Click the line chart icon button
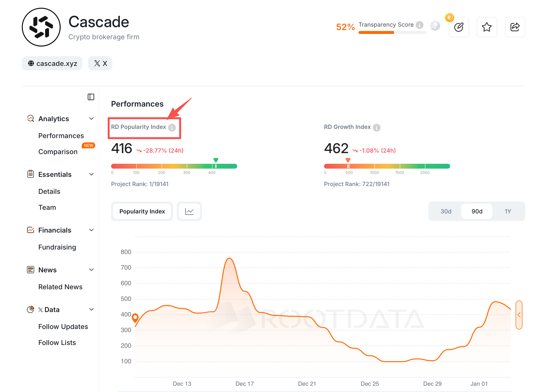The height and width of the screenshot is (392, 536). 189,212
